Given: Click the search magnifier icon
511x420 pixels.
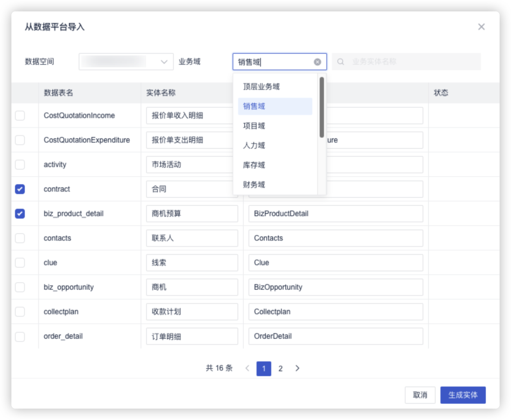Looking at the screenshot, I should point(340,62).
